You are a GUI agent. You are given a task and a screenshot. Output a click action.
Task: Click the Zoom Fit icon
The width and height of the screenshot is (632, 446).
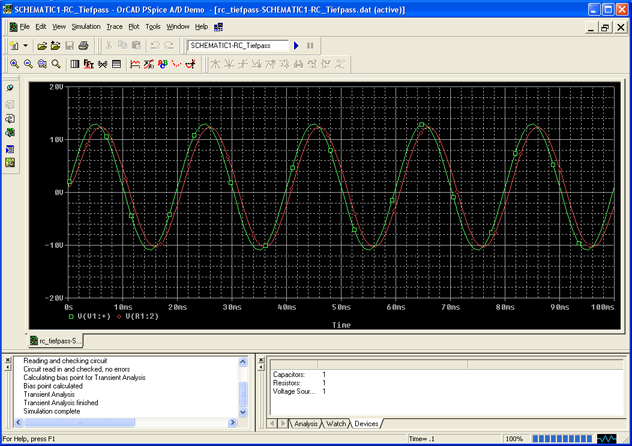[56, 64]
